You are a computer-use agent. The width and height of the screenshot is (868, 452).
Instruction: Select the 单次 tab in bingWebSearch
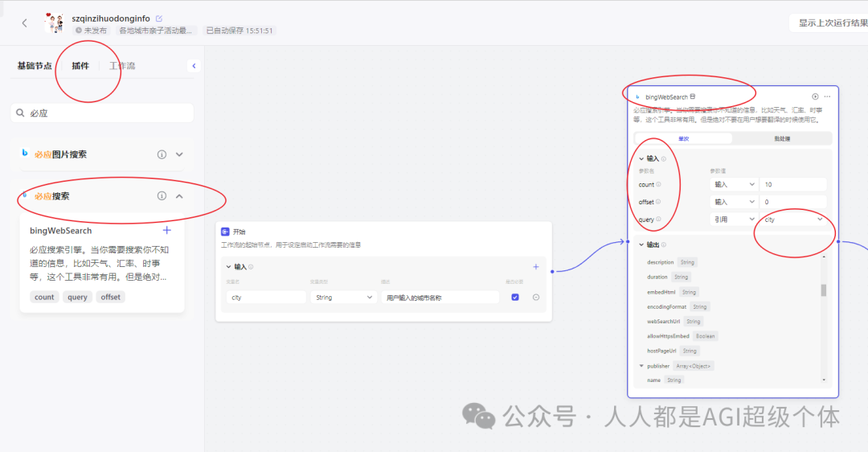tap(684, 138)
